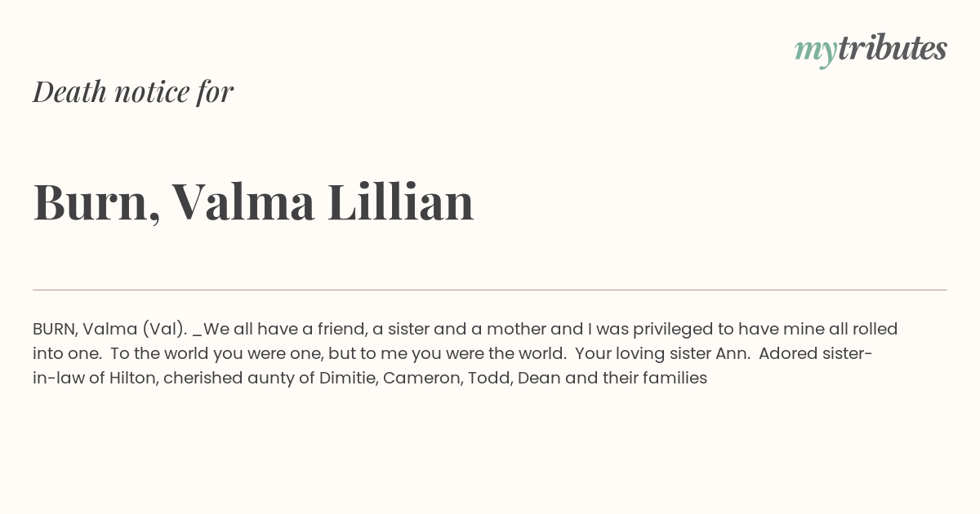Click the "tributes" part of the logo
980x514 pixels.
pyautogui.click(x=892, y=48)
